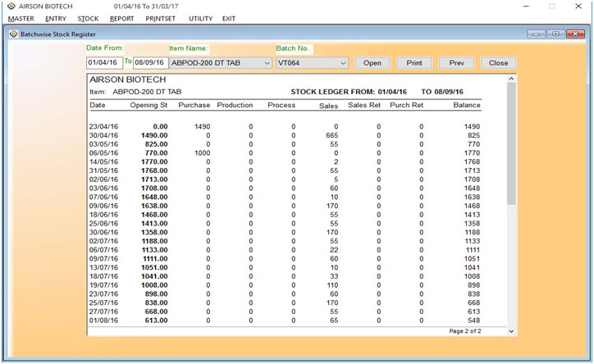The width and height of the screenshot is (594, 364).
Task: Click the Batchwise Stock Register window icon
Action: point(13,35)
